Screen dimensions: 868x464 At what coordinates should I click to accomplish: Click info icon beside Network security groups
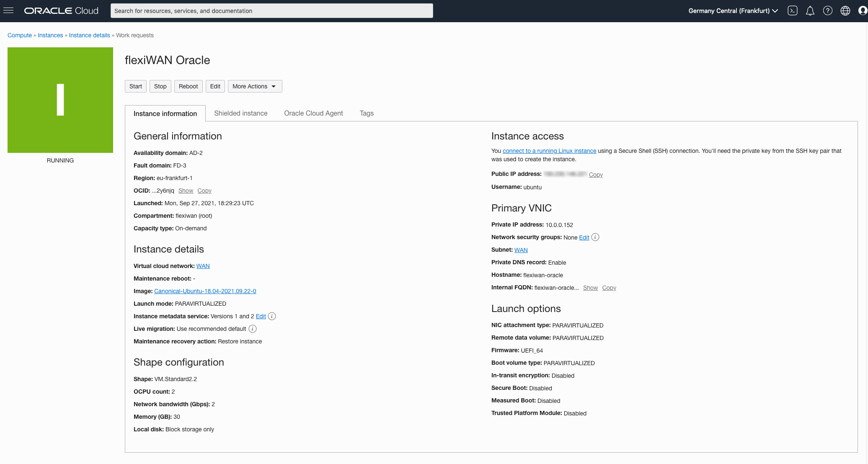point(595,237)
